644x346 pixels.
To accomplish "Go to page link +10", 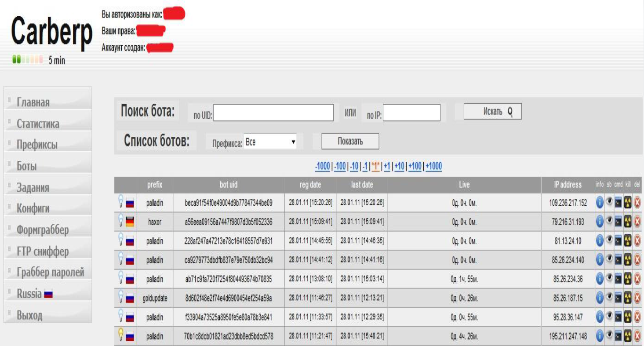I will (399, 167).
